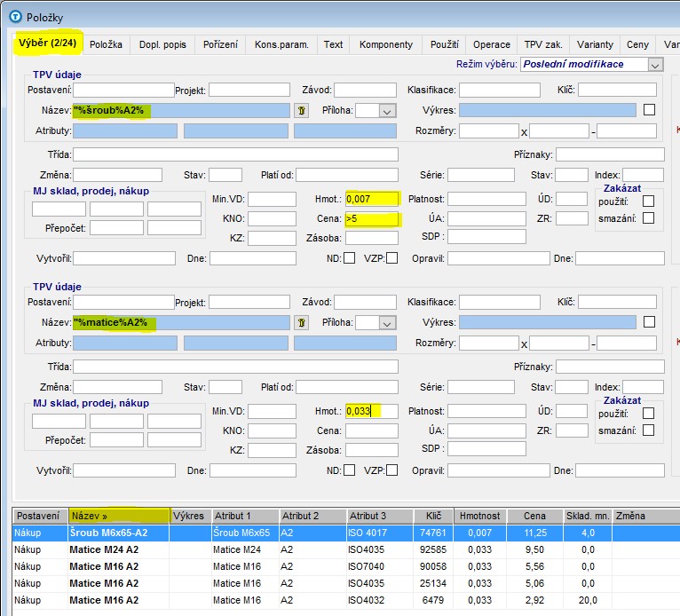680x616 pixels.
Task: Sort by the Atribut 1 column header
Action: [x=245, y=516]
